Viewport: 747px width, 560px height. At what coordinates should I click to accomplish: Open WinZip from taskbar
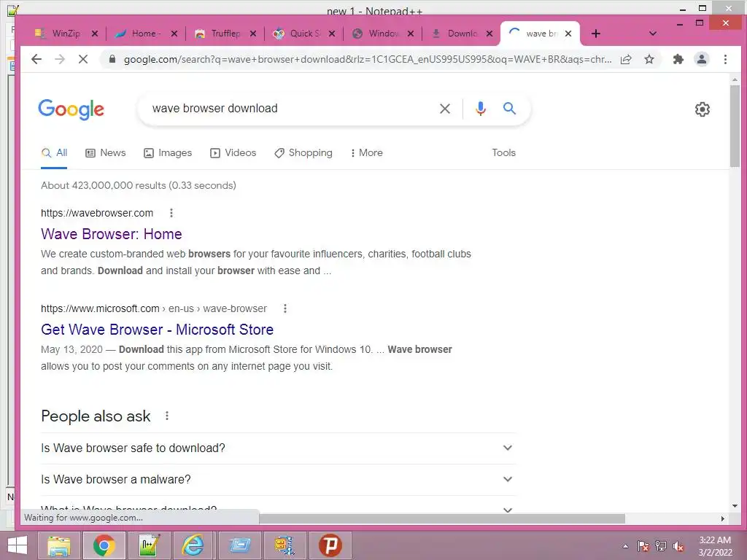pyautogui.click(x=285, y=545)
